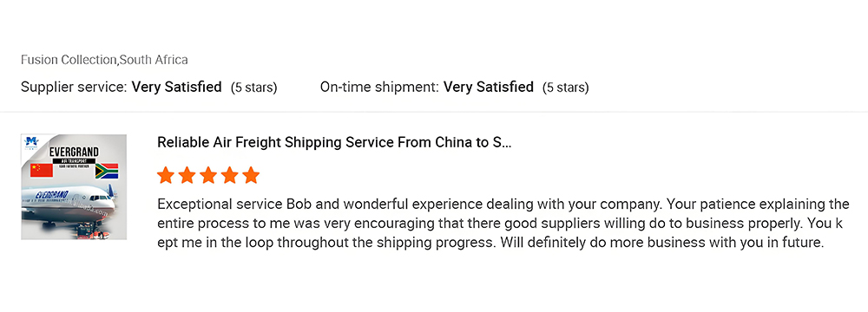Click the airplane in the product thumbnail
Image resolution: width=868 pixels, height=312 pixels.
click(x=68, y=205)
